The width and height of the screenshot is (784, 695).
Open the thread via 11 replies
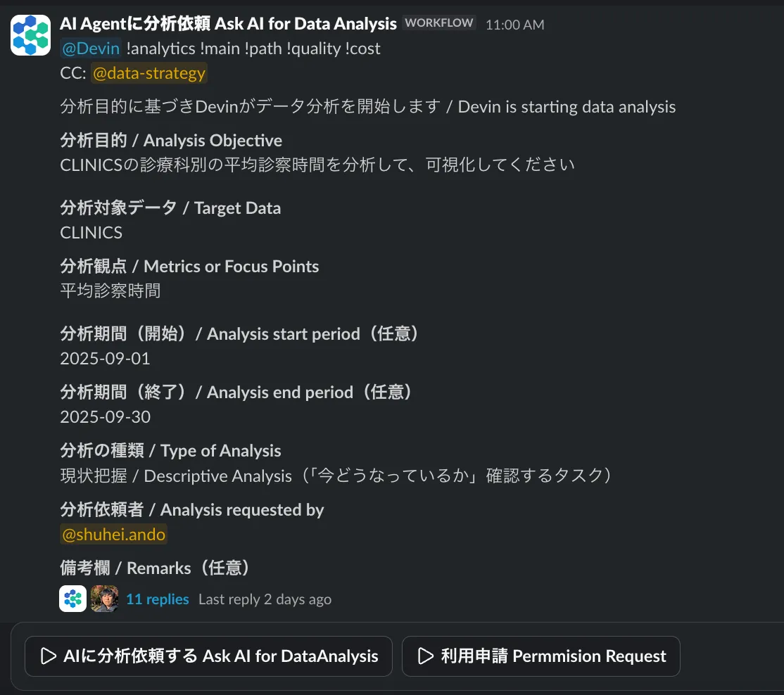pos(157,599)
